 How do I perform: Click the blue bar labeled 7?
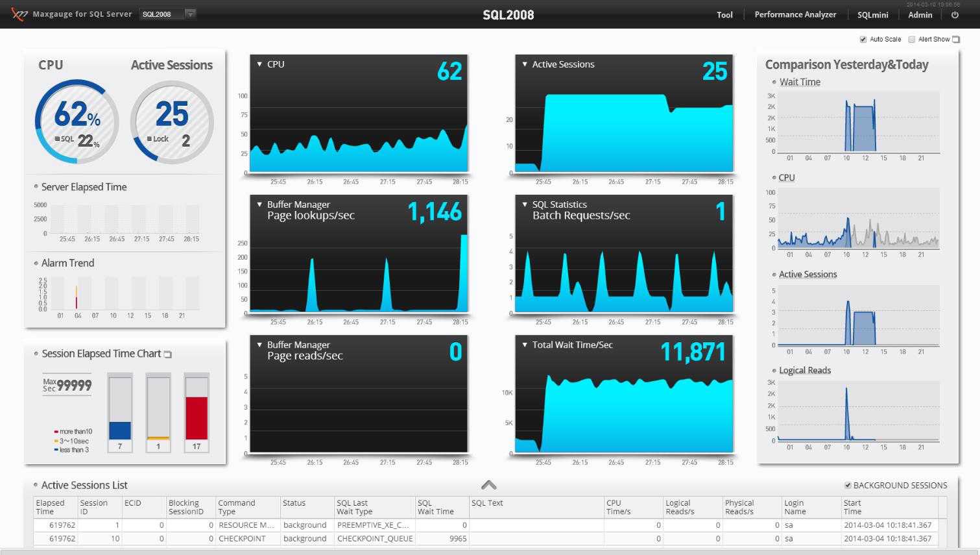[120, 430]
